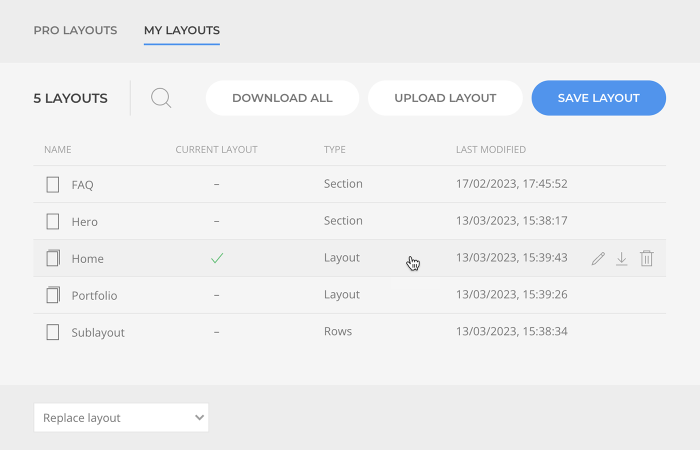Toggle the Home current layout checkmark
700x450 pixels.
point(216,258)
